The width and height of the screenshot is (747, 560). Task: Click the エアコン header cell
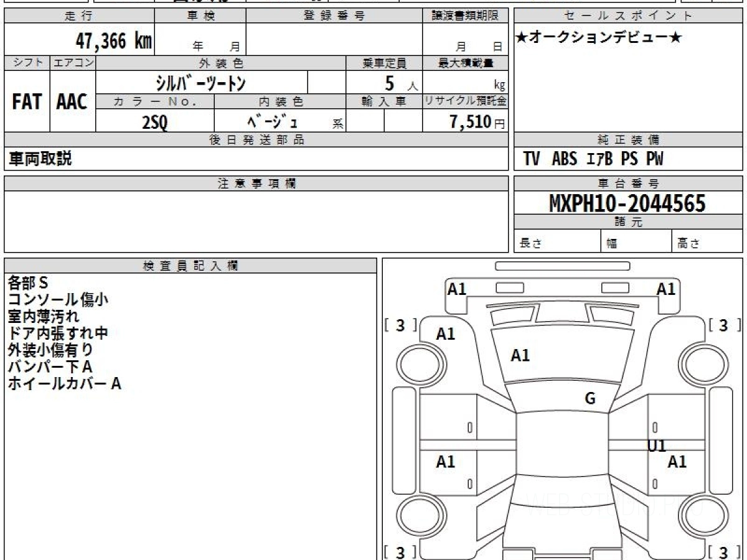(73, 63)
